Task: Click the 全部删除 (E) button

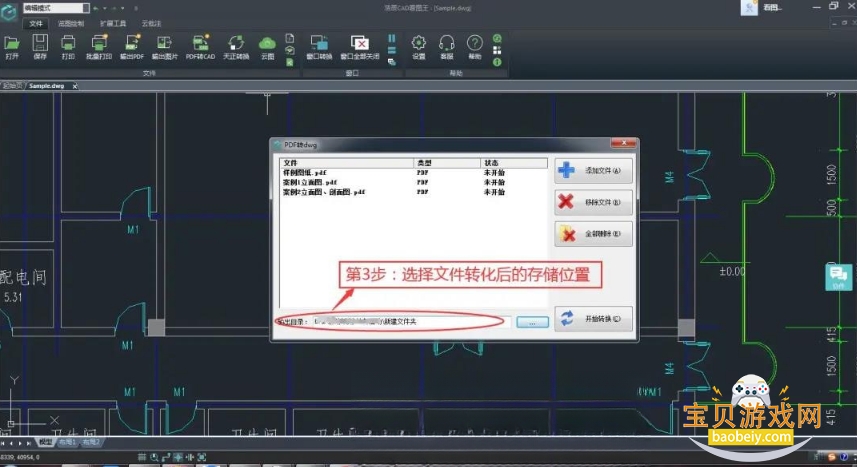Action: [x=594, y=234]
